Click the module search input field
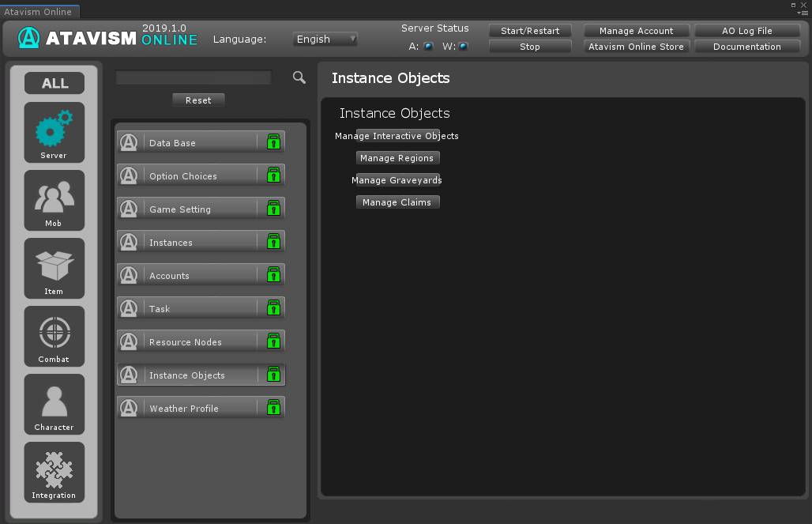Viewport: 812px width, 524px height. click(x=194, y=77)
